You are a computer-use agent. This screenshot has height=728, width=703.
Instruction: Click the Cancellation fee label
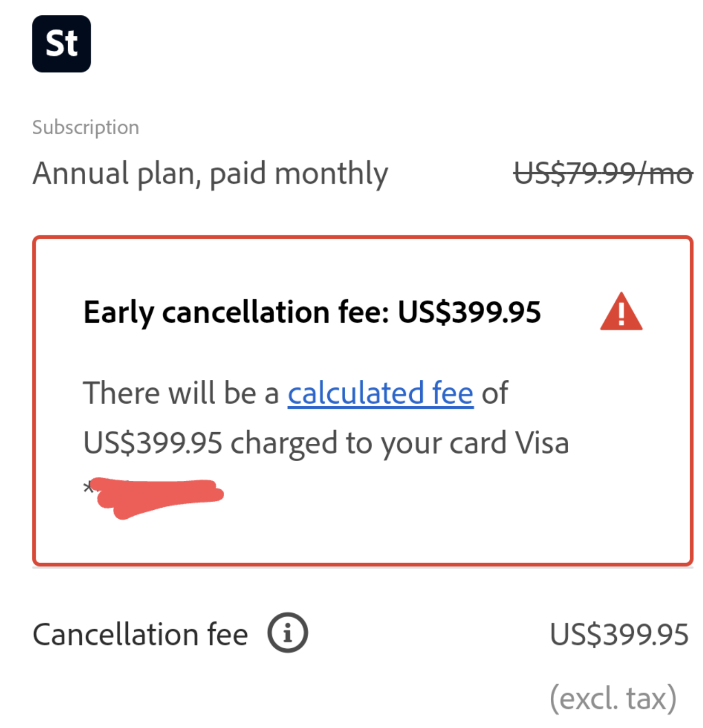coord(140,634)
